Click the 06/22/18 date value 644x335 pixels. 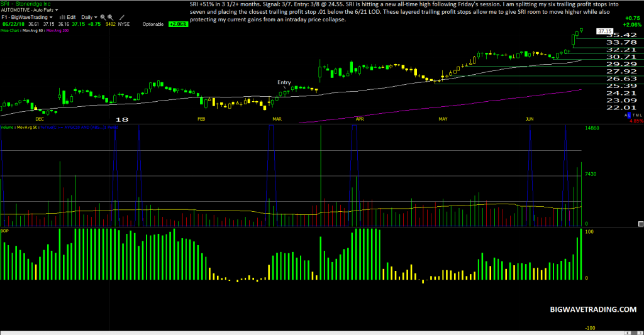[x=13, y=25]
